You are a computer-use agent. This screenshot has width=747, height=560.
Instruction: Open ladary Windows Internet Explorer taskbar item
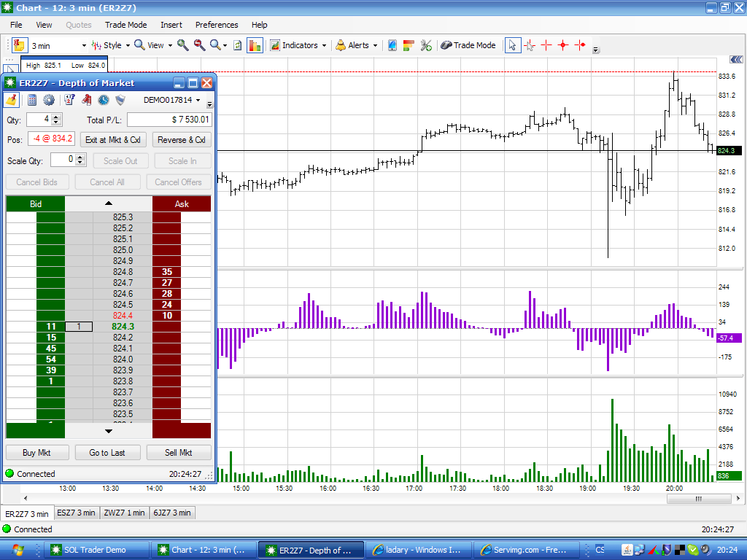[419, 550]
